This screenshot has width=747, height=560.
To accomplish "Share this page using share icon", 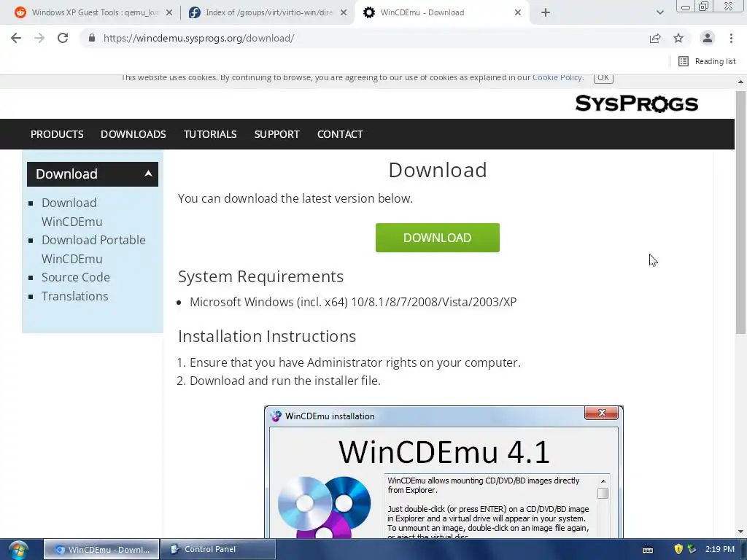I will coord(655,38).
